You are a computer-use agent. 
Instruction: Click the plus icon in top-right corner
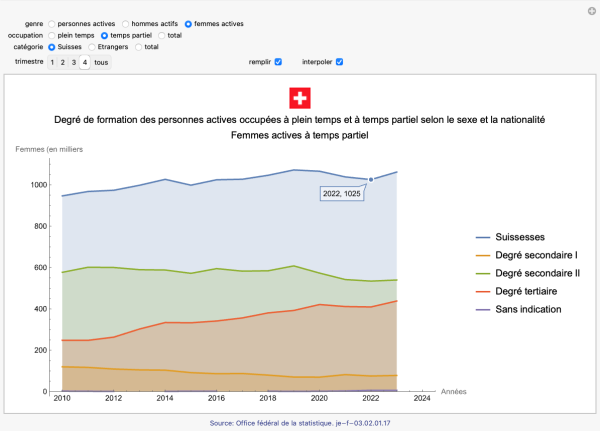click(x=590, y=9)
